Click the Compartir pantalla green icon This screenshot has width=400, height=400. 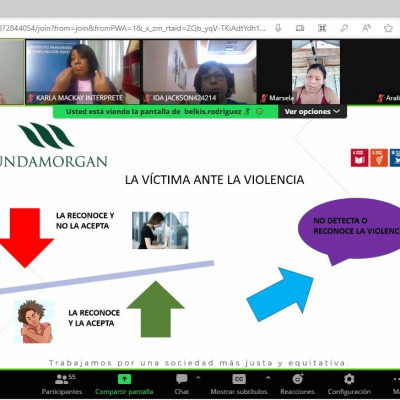[124, 379]
